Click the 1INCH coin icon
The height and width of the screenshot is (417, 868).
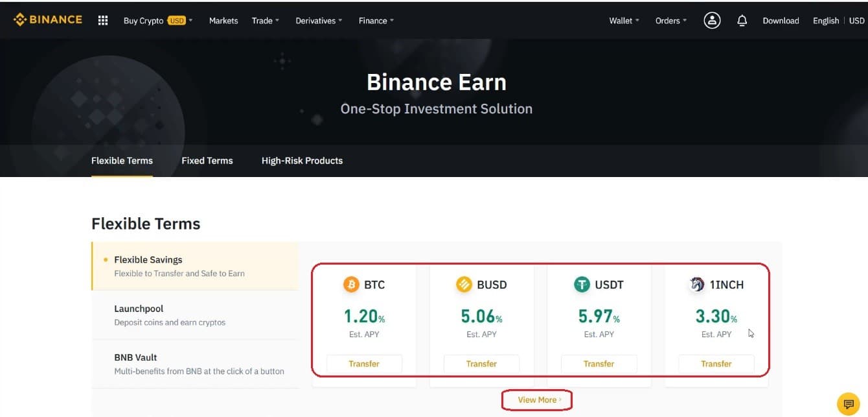point(697,284)
